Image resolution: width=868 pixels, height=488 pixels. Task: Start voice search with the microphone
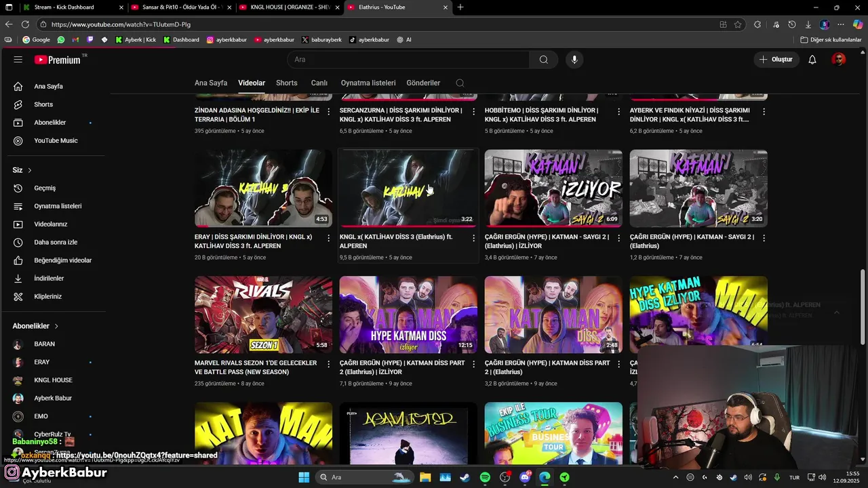574,60
